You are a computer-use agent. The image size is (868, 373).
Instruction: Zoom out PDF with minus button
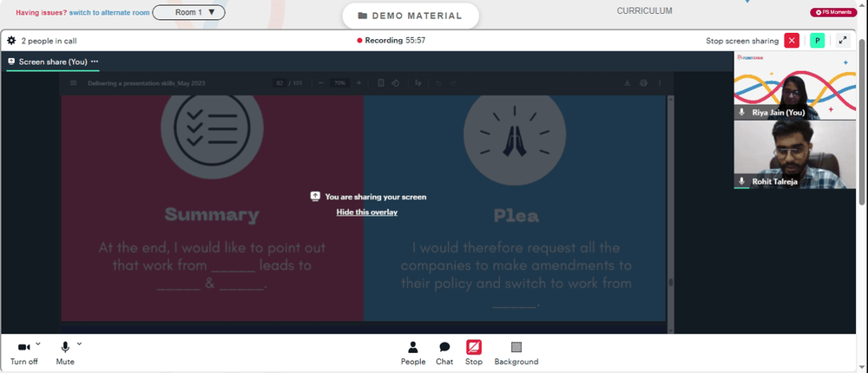pyautogui.click(x=321, y=83)
